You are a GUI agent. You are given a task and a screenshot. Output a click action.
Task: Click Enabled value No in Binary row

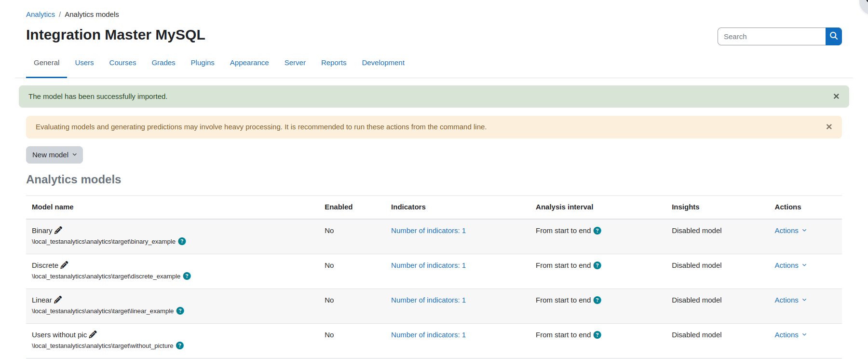click(329, 231)
